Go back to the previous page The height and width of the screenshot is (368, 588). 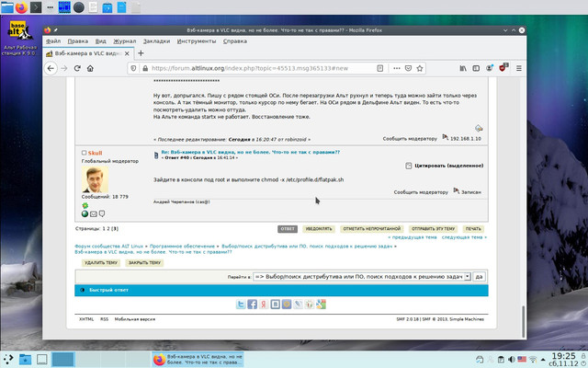pos(51,68)
